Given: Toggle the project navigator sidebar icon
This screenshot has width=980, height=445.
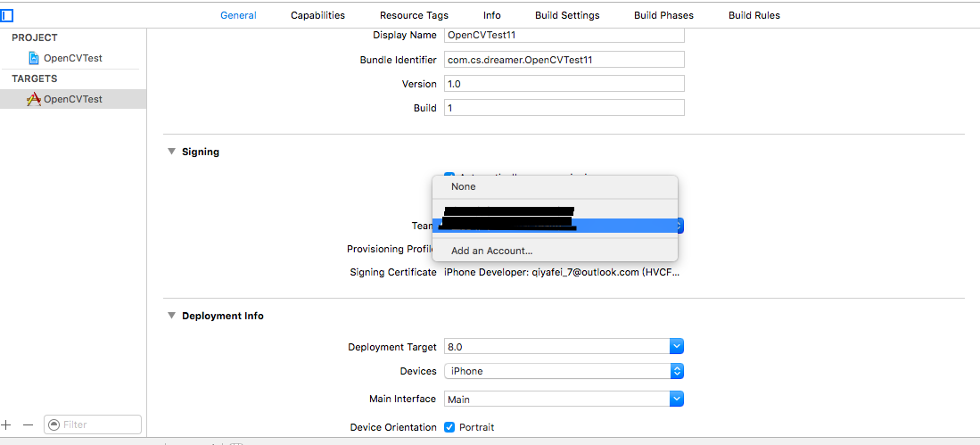Looking at the screenshot, I should click(x=6, y=16).
